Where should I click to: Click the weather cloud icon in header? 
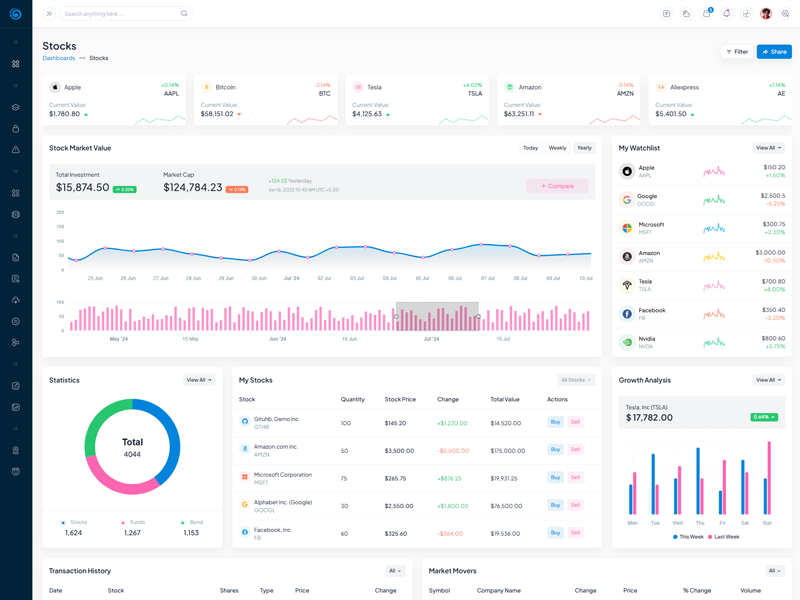click(x=686, y=14)
